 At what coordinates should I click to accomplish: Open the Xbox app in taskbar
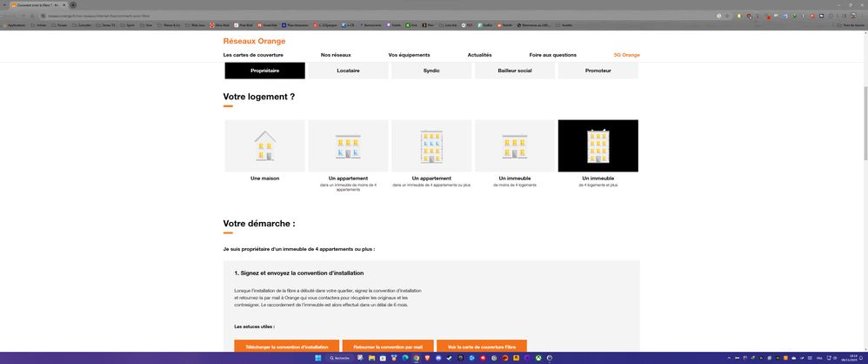[x=538, y=359]
